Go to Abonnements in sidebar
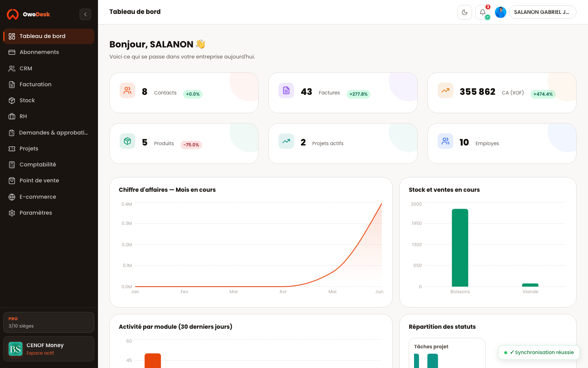 49,52
